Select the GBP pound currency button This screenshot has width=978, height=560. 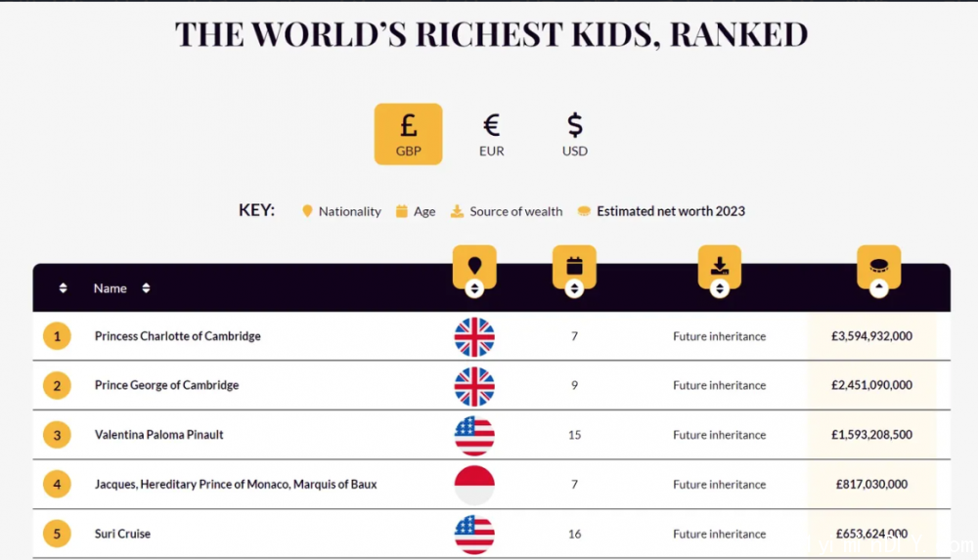[x=408, y=134]
